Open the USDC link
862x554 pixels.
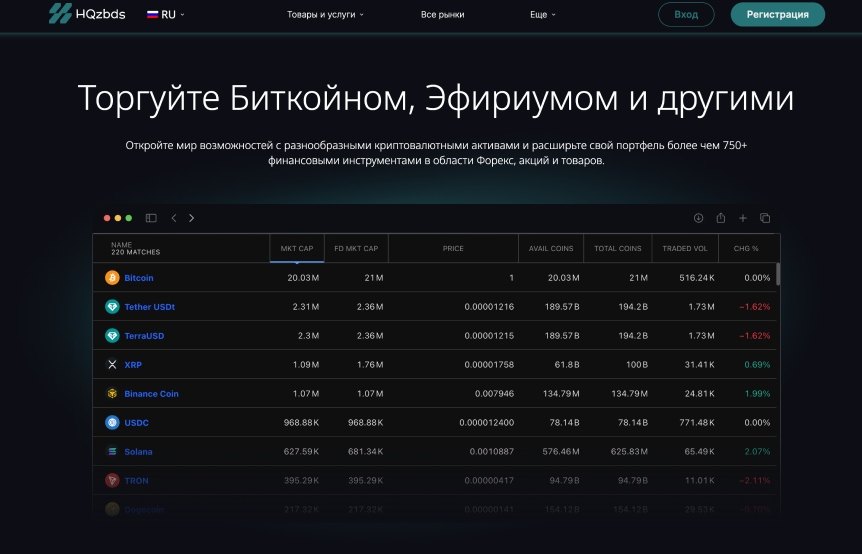[x=136, y=423]
